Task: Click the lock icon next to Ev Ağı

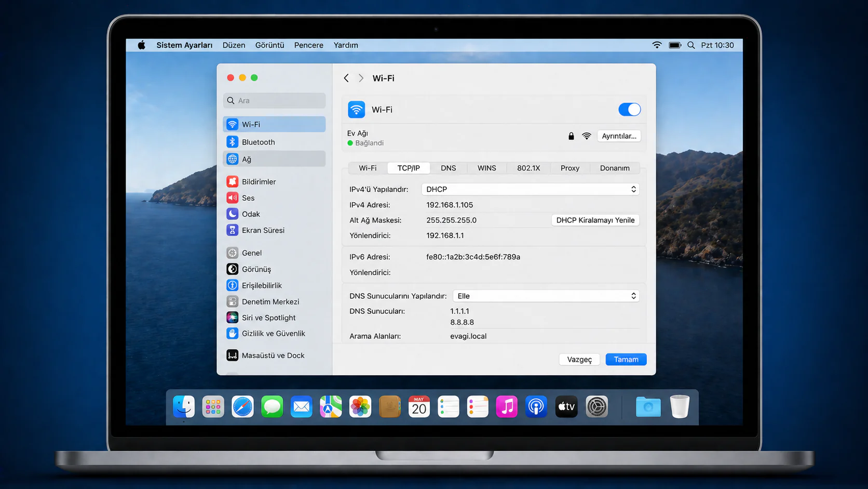Action: 571,136
